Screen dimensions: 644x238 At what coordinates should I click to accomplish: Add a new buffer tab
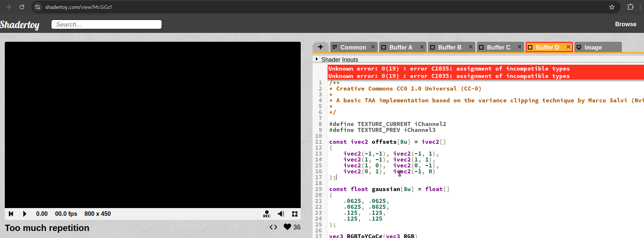tap(320, 47)
